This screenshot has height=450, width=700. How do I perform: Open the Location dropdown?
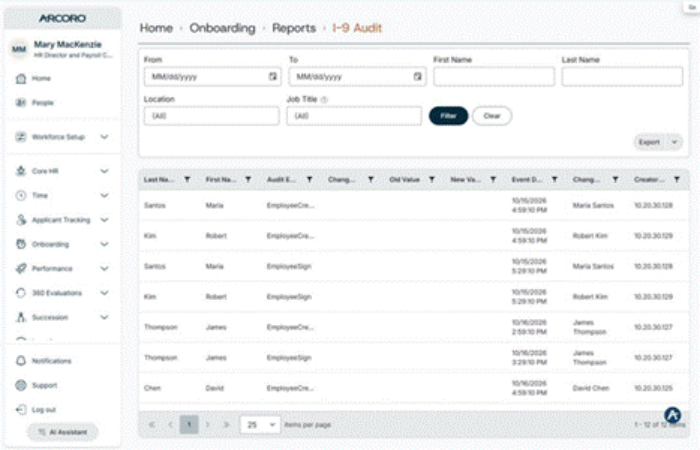pos(212,116)
